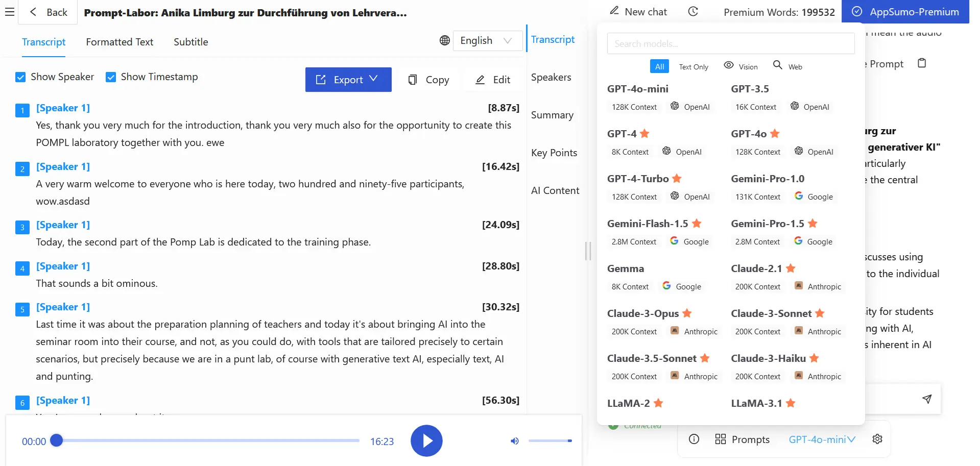Click the globe language icon
980x466 pixels.
pyautogui.click(x=445, y=40)
